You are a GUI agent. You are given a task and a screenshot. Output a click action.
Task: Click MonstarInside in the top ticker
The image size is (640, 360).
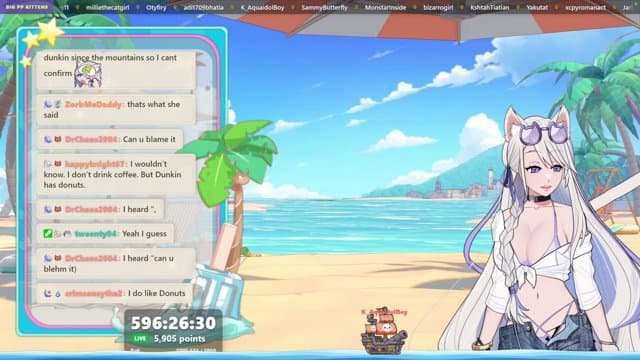[385, 7]
